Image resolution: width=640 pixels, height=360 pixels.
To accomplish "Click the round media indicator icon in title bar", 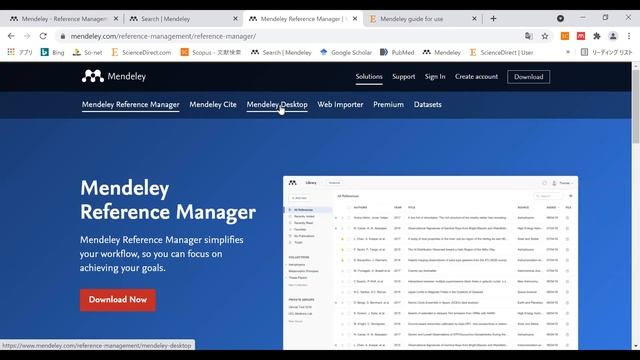I will (x=560, y=18).
